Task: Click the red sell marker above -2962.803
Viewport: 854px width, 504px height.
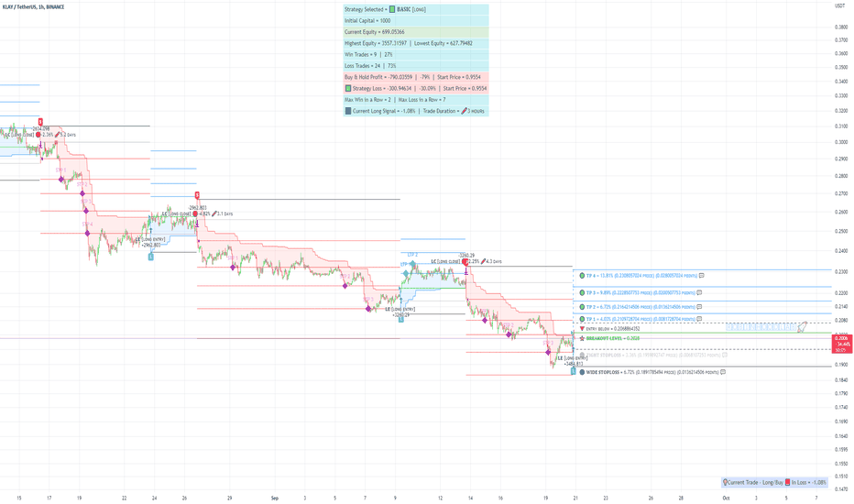Action: click(197, 195)
